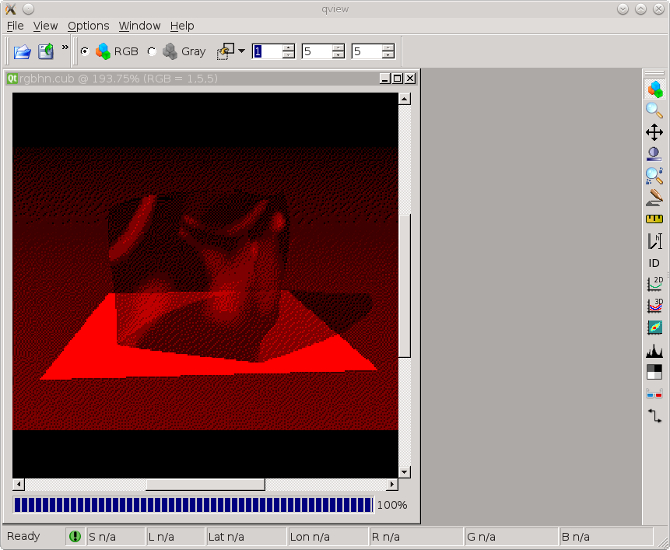
Task: Open the 2D Plot tool
Action: click(654, 284)
